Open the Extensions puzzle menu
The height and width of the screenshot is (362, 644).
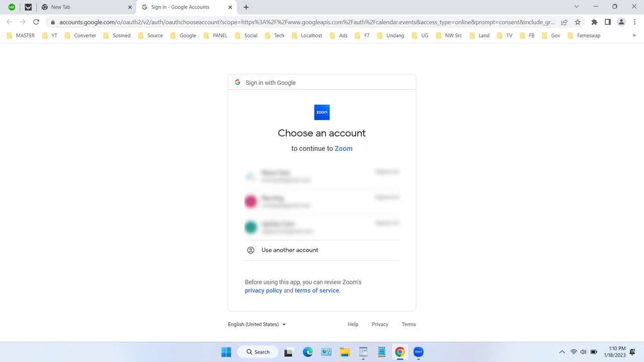[594, 22]
